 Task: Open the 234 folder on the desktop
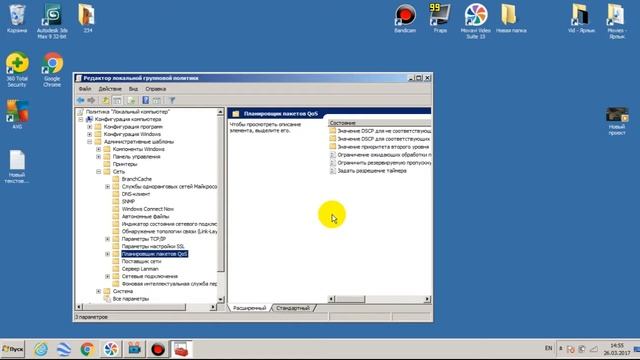[87, 19]
